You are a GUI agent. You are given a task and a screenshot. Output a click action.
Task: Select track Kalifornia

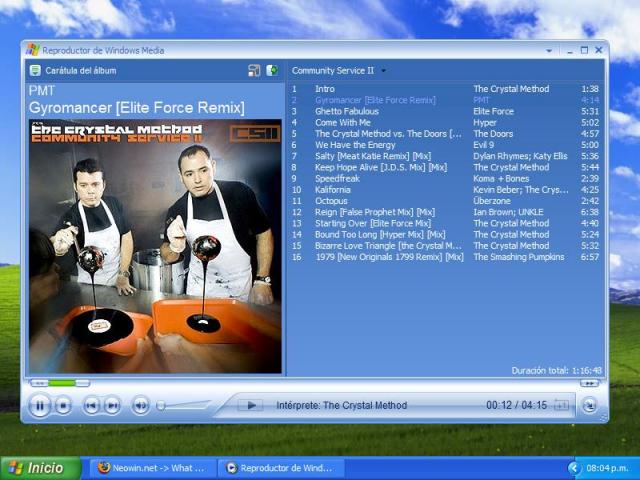click(445, 190)
